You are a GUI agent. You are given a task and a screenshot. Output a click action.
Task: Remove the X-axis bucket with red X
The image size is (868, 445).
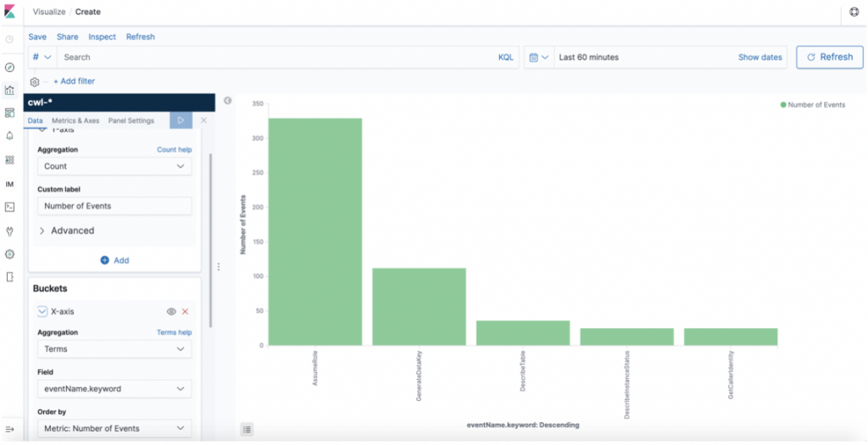(185, 312)
